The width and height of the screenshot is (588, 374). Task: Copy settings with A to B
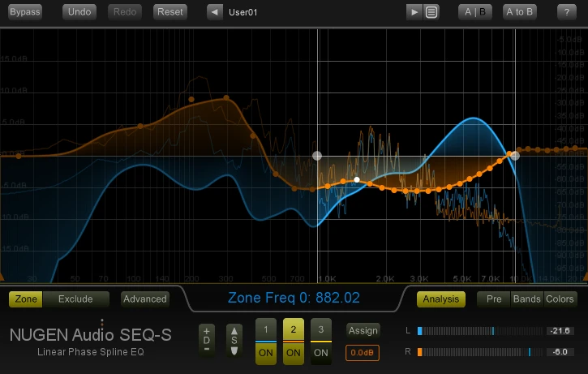(x=519, y=12)
